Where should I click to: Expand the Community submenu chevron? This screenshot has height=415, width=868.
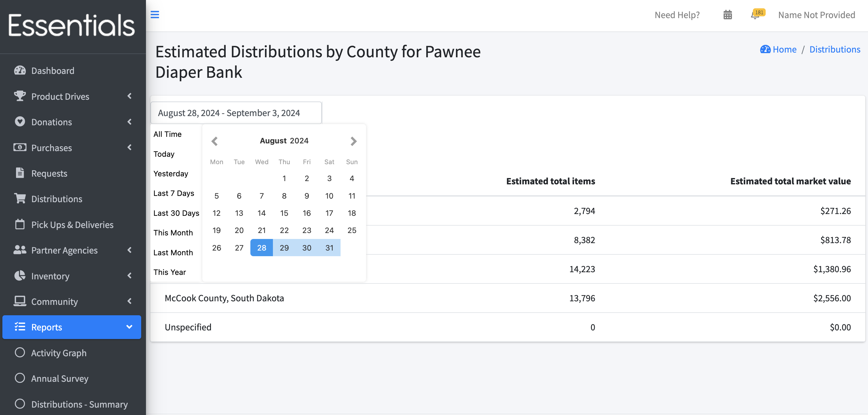[129, 301]
